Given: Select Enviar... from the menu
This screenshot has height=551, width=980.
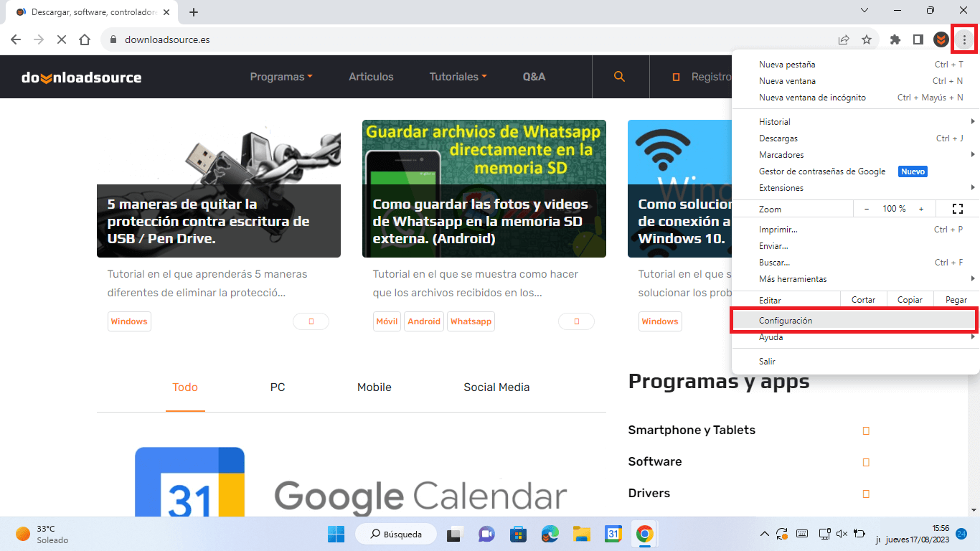Looking at the screenshot, I should pyautogui.click(x=855, y=246).
